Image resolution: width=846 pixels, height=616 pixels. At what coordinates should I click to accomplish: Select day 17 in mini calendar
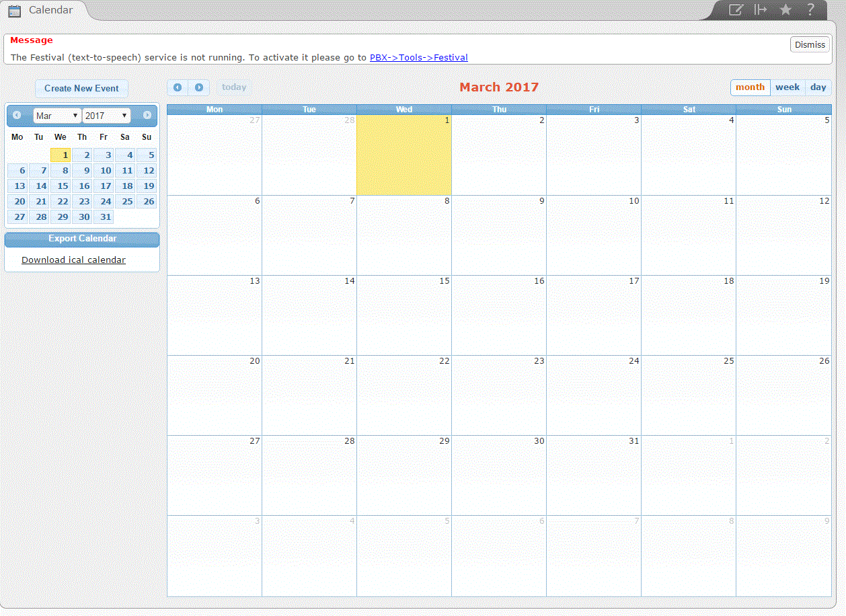tap(104, 186)
